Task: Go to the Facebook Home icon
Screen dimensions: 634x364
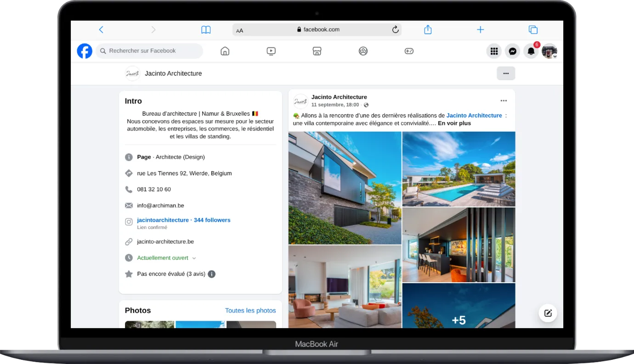Action: tap(225, 51)
